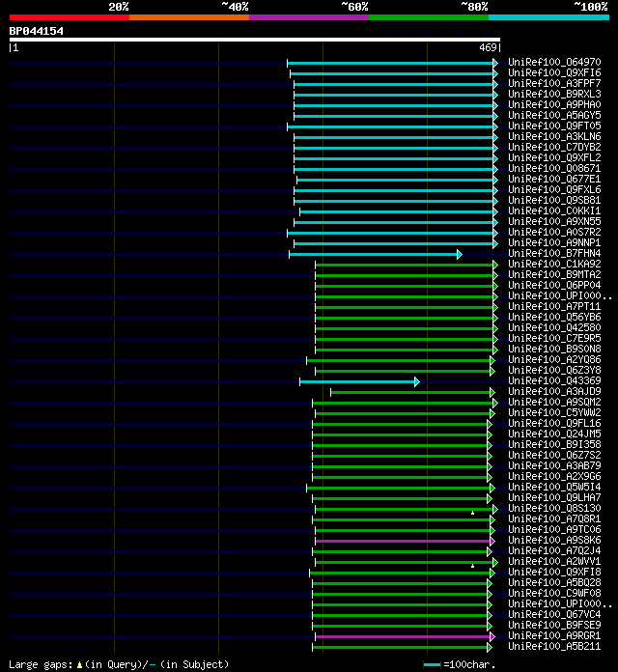618x672 pixels.
Task: Select the UniRef100_C7E9R5 label
Action: tap(554, 338)
